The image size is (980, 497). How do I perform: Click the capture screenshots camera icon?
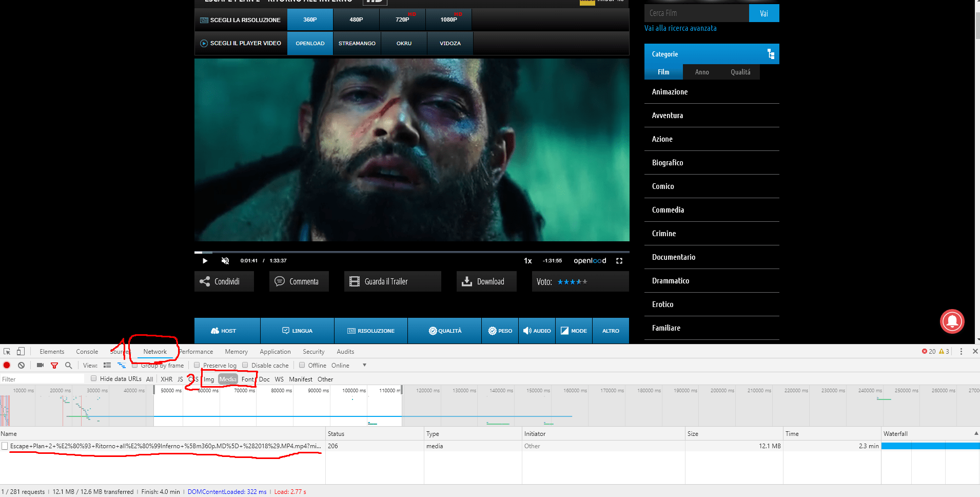click(x=40, y=366)
